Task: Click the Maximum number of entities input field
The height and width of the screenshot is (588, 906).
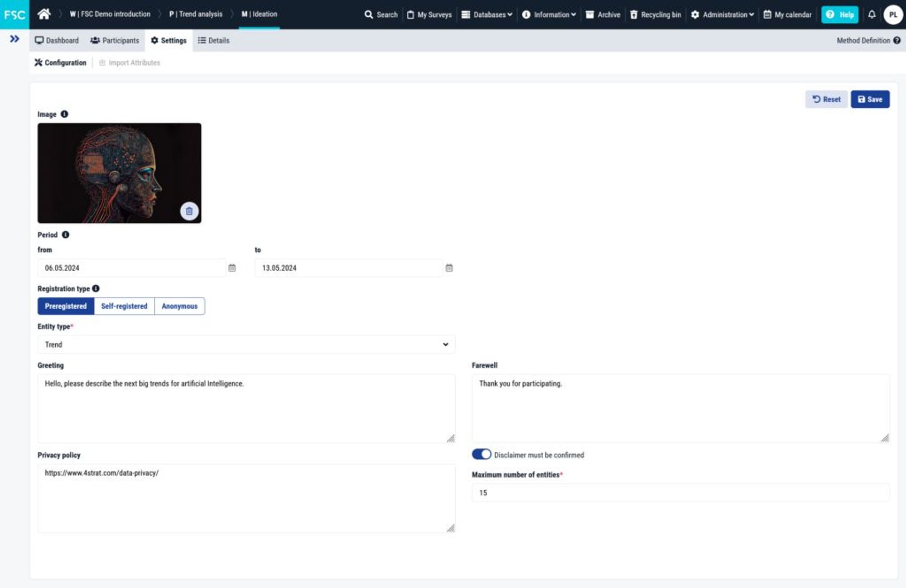Action: click(680, 492)
